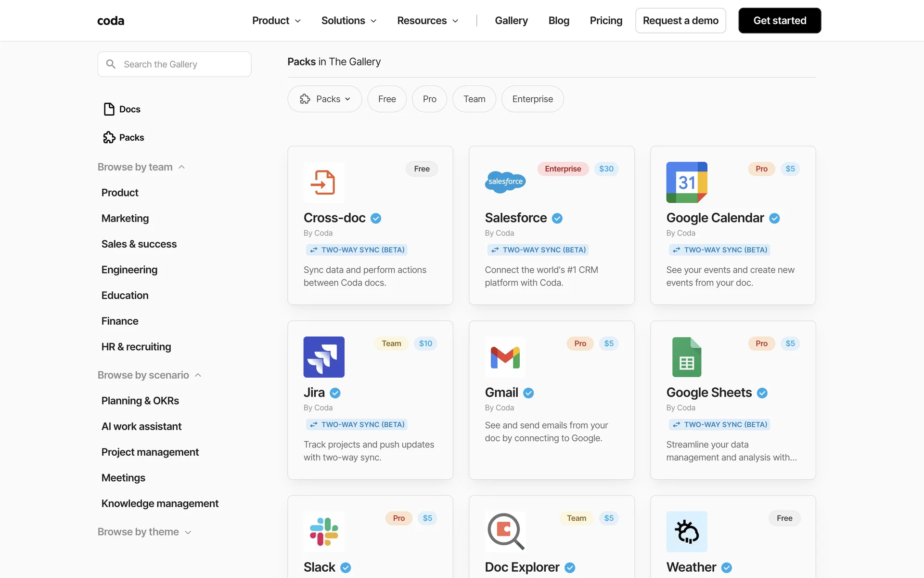
Task: Click the Doc Explorer magnifier icon
Action: (505, 531)
